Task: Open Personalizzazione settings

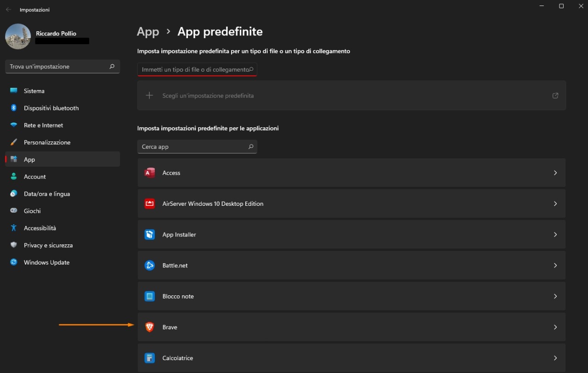Action: tap(62, 142)
